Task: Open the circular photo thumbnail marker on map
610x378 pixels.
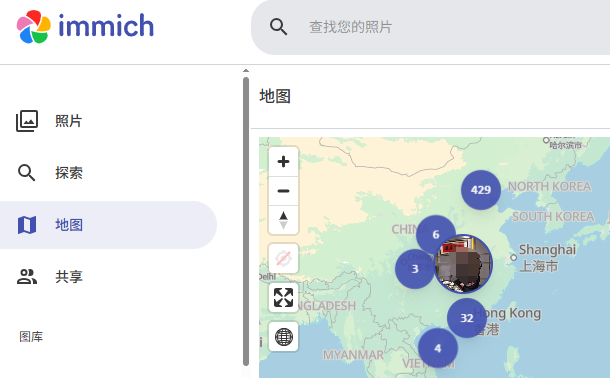Action: [463, 264]
